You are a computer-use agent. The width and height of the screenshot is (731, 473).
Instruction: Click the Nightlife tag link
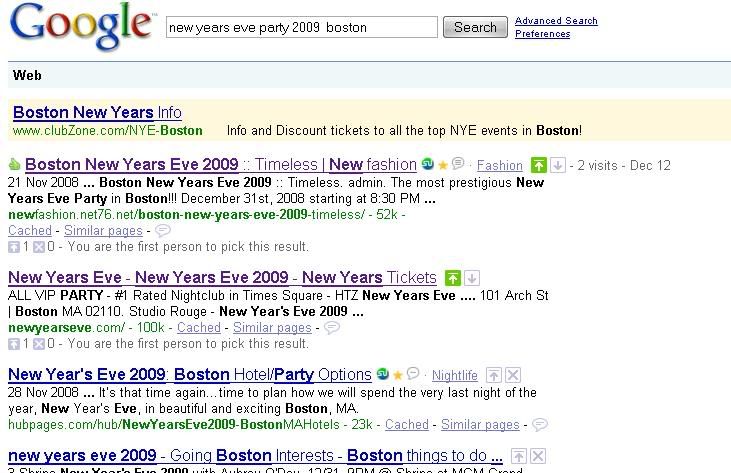pyautogui.click(x=455, y=375)
